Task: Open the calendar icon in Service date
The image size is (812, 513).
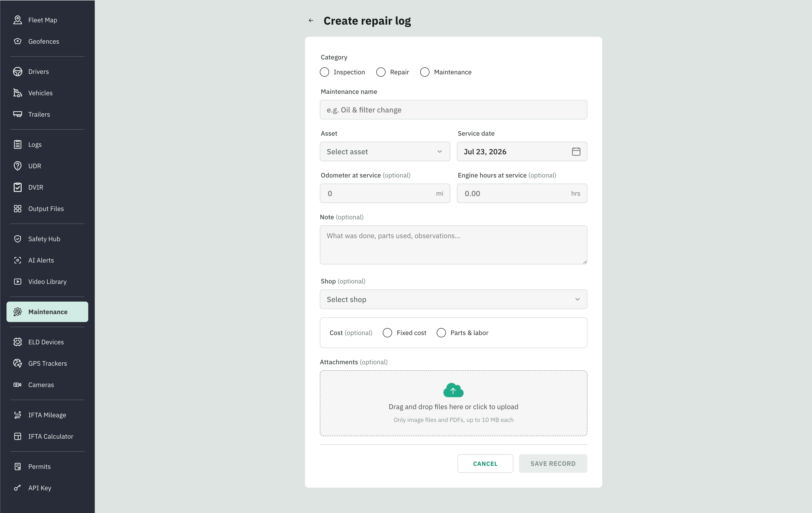Action: point(576,151)
